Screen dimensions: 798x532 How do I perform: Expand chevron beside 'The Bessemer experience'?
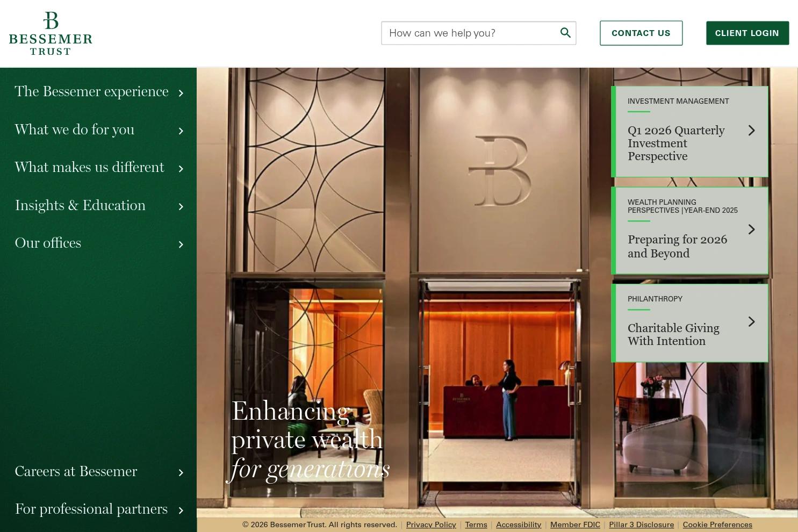click(x=181, y=94)
